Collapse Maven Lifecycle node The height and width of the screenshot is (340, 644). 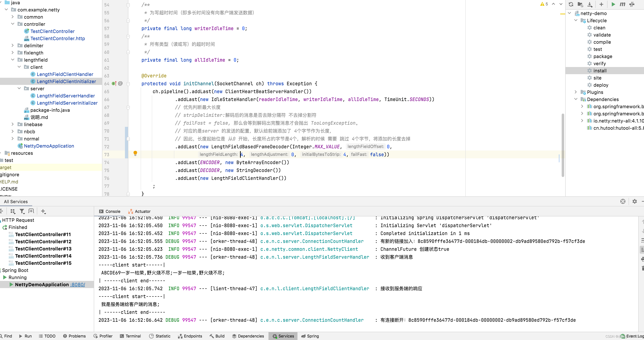click(x=576, y=21)
